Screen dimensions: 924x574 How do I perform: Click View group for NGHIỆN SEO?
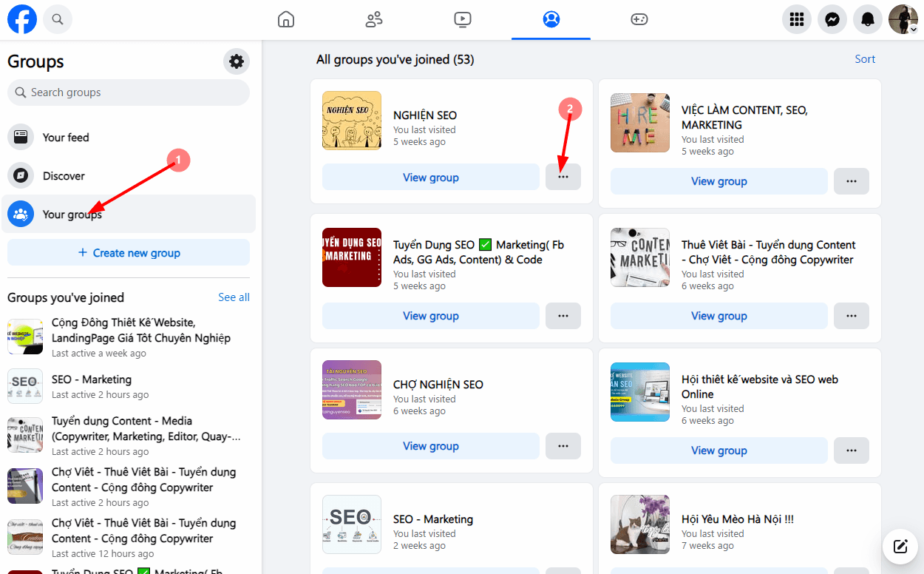coord(431,178)
